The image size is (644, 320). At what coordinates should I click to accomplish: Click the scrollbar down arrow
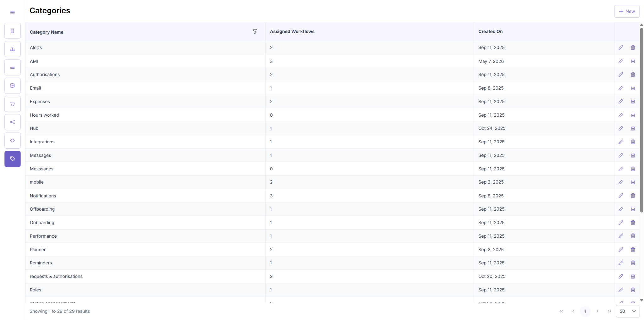[641, 301]
